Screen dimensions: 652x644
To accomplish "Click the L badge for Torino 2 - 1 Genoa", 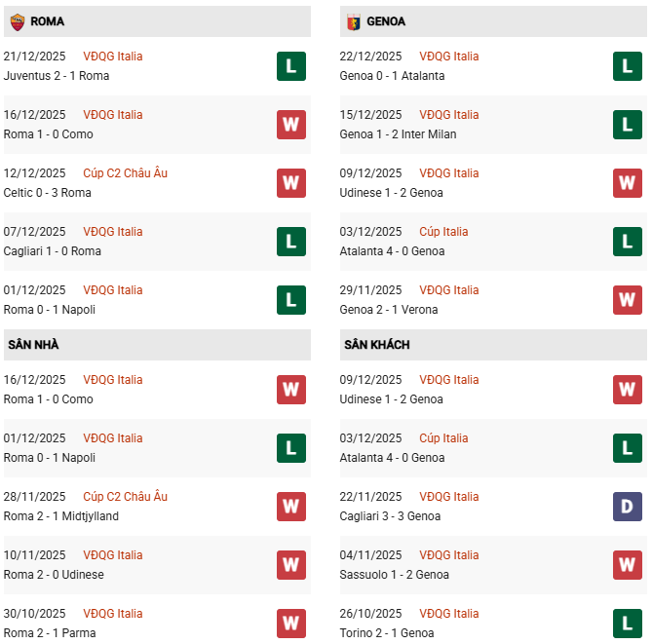I will 627,624.
